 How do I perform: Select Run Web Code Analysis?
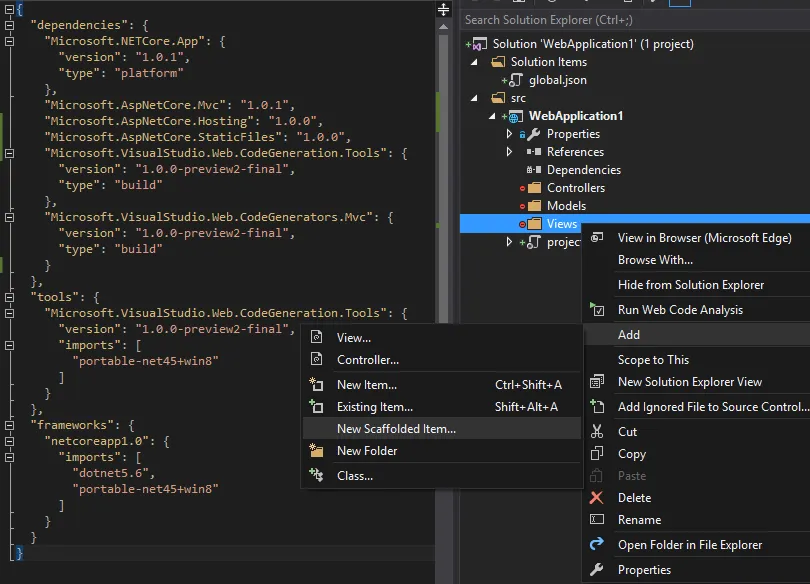pos(697,310)
